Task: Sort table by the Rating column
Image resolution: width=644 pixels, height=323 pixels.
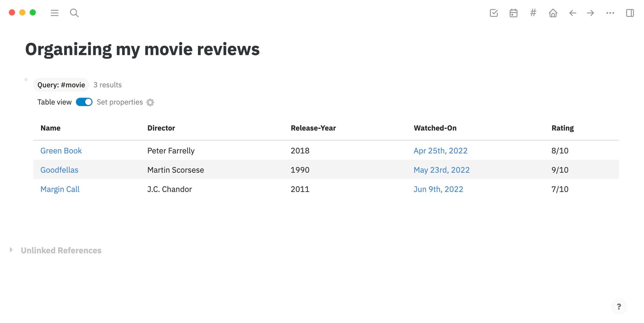Action: coord(562,128)
